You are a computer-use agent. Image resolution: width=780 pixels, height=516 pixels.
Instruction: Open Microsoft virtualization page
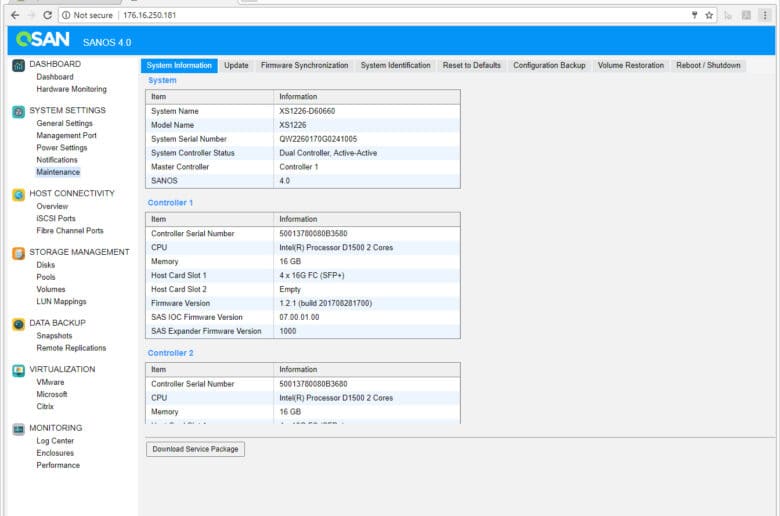coord(52,394)
